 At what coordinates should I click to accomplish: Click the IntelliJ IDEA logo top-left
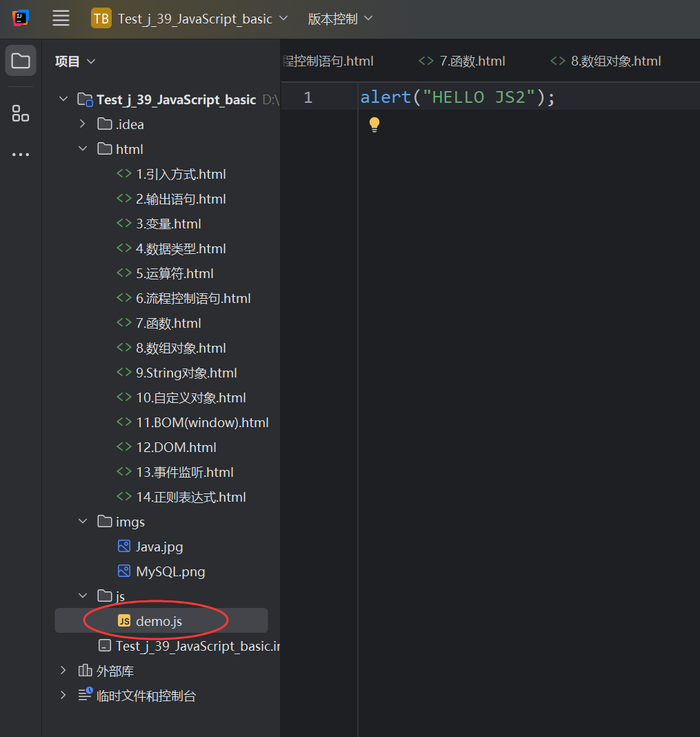point(19,18)
